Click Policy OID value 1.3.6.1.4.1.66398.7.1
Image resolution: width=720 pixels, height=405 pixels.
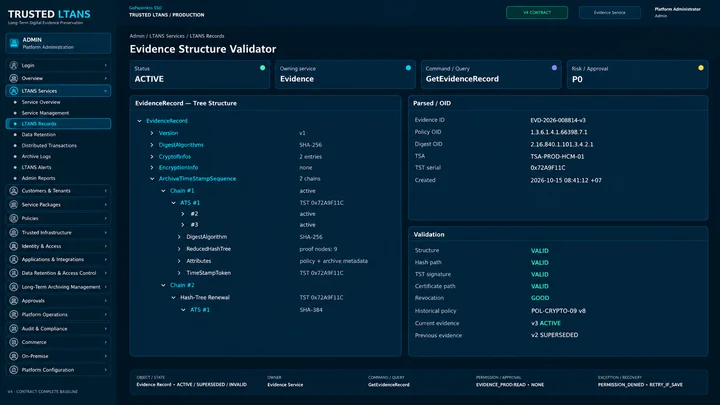click(559, 132)
